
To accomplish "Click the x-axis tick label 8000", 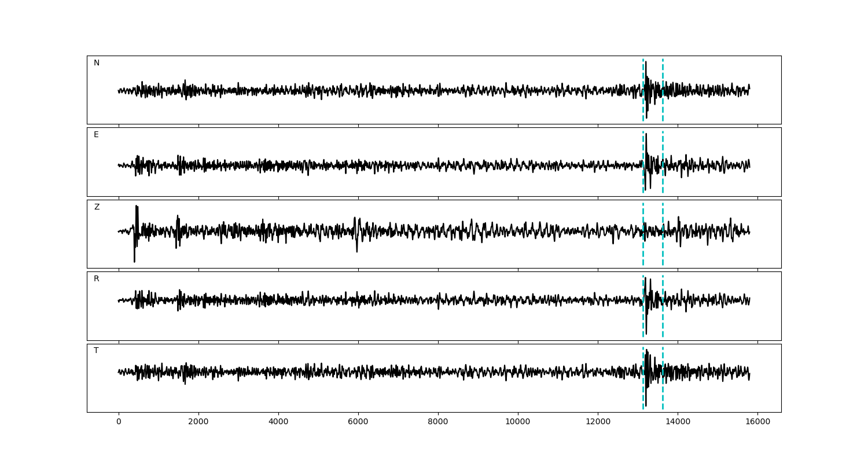I will (438, 422).
